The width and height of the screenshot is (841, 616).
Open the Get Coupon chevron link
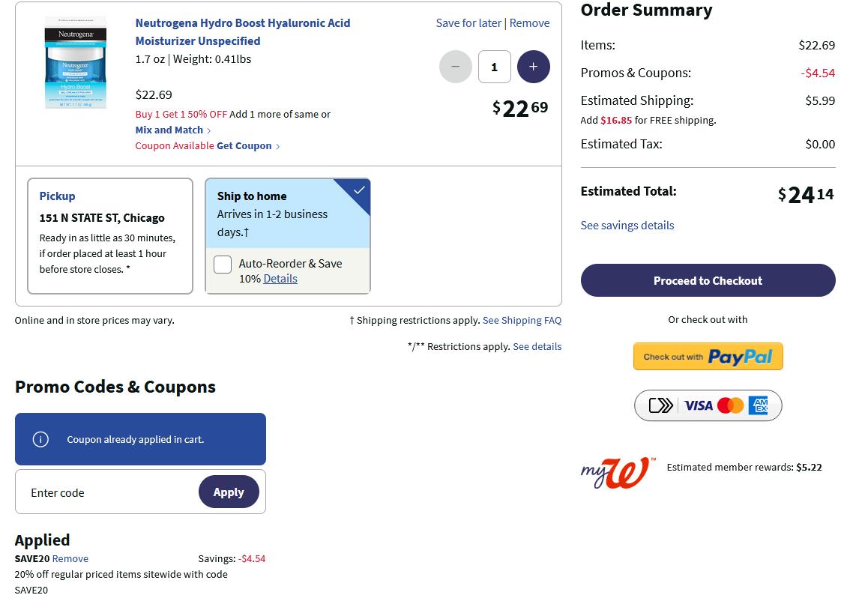coord(248,146)
